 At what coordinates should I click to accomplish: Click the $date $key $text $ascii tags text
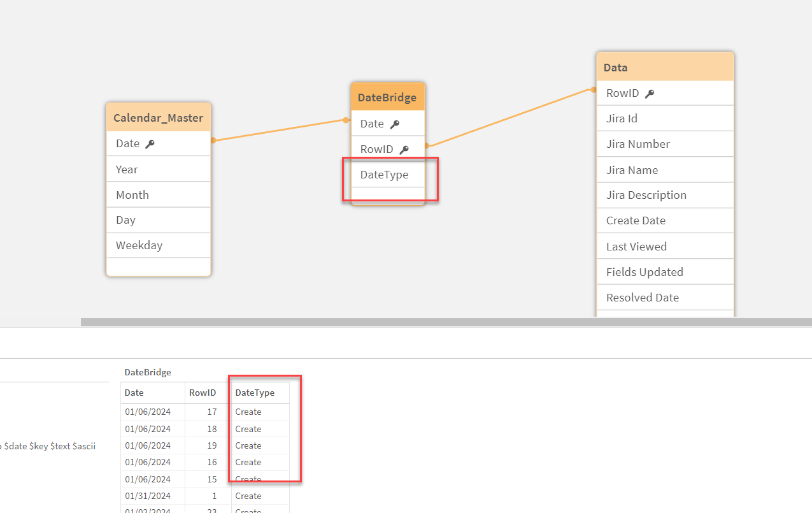click(x=50, y=446)
